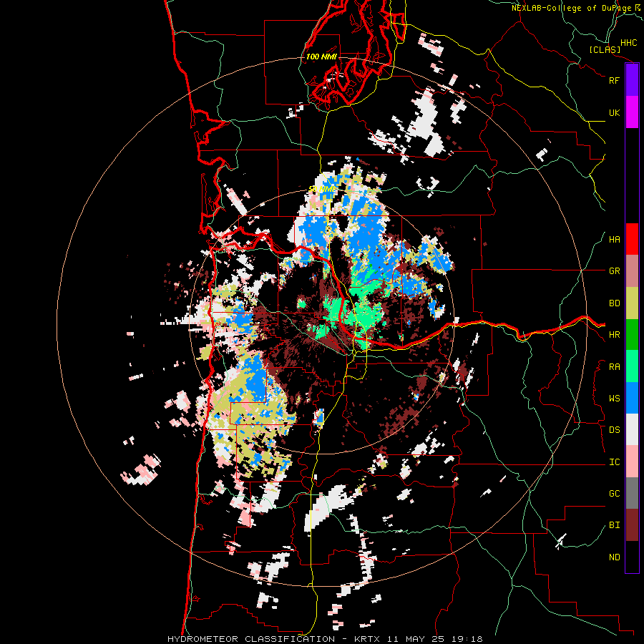Image resolution: width=644 pixels, height=644 pixels.
Task: Click the DS legend label
Action: (614, 430)
